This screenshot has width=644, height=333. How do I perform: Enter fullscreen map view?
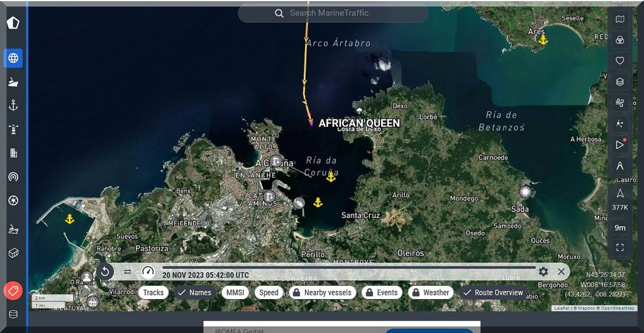pos(619,248)
